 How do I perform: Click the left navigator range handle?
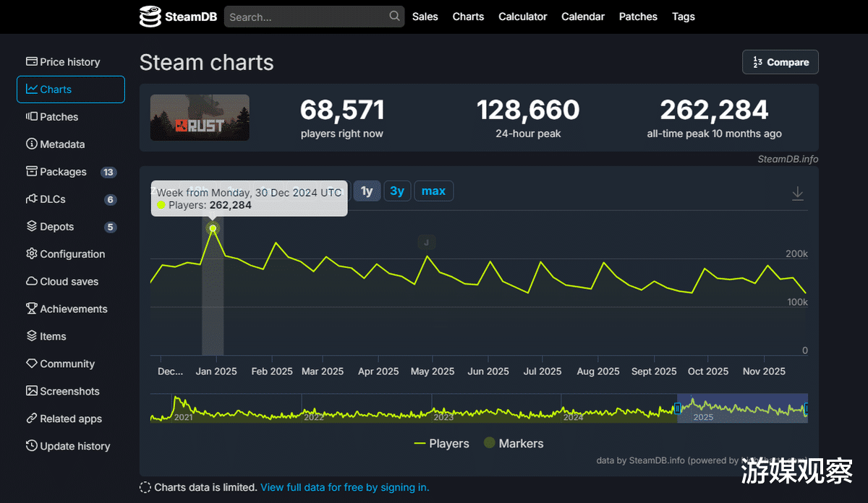click(678, 408)
